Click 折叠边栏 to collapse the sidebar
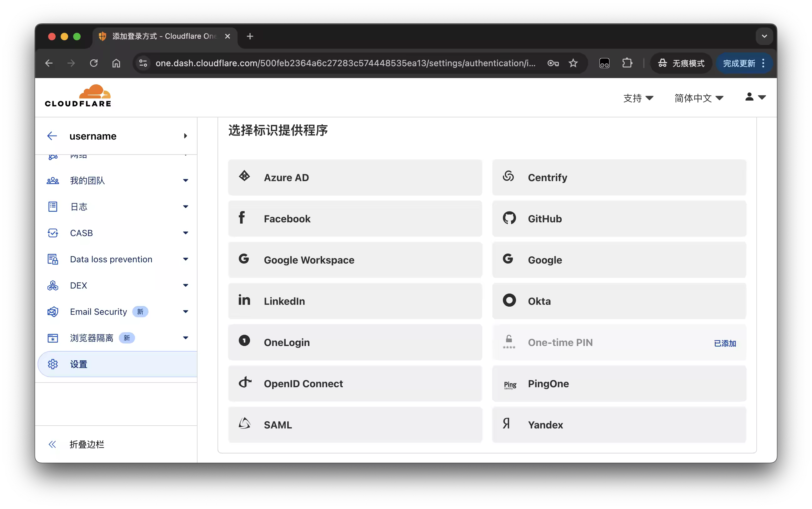 (87, 444)
